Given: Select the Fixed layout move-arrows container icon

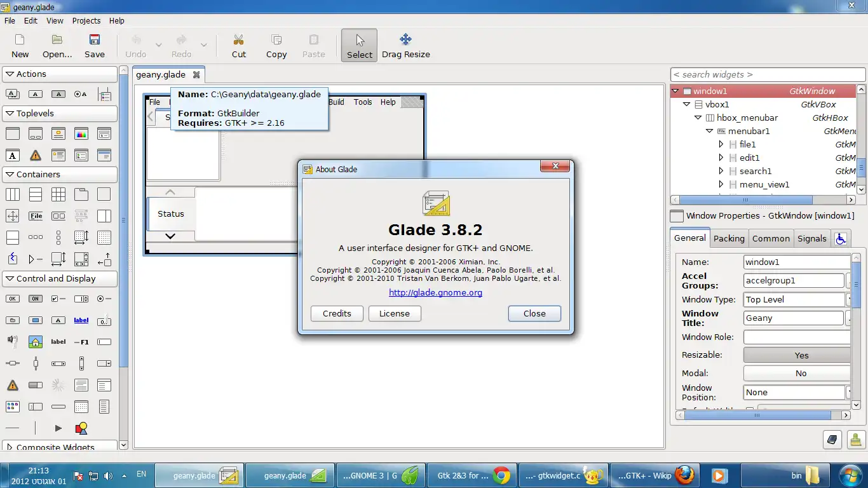Looking at the screenshot, I should 13,216.
